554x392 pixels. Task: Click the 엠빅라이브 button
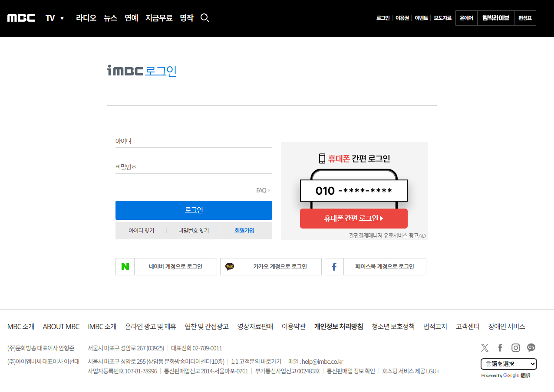496,18
